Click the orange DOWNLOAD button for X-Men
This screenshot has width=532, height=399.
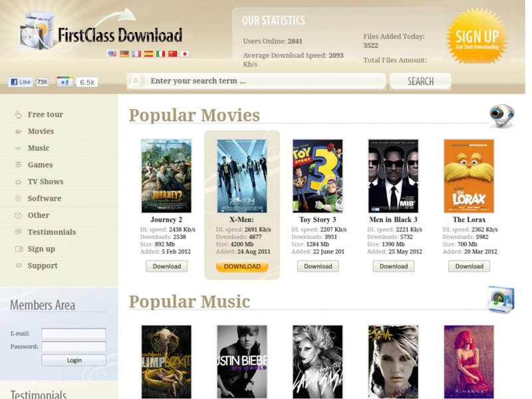coord(242,267)
